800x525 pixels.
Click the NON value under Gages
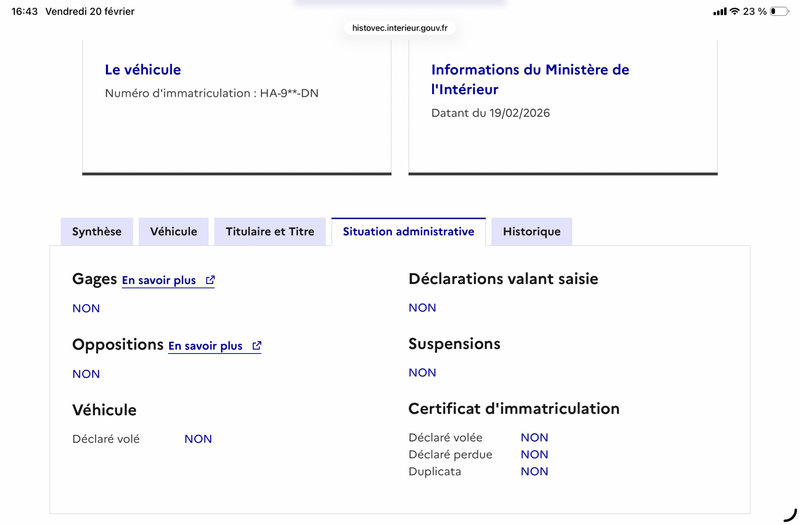pyautogui.click(x=86, y=308)
